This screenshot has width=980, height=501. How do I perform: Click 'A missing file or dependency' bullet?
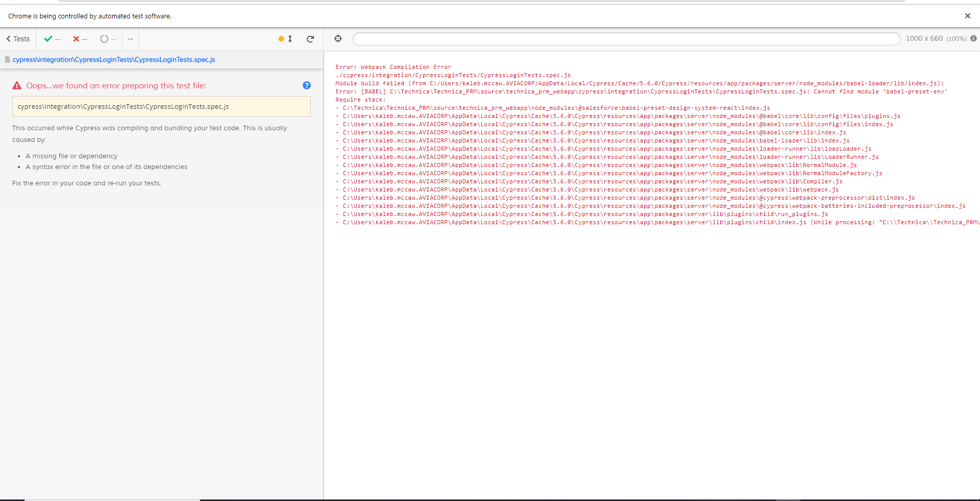pos(71,156)
